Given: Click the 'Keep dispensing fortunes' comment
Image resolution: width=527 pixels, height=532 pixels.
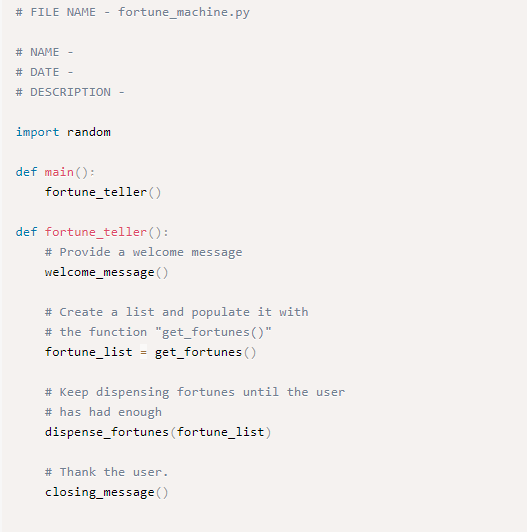Looking at the screenshot, I should pyautogui.click(x=195, y=392).
